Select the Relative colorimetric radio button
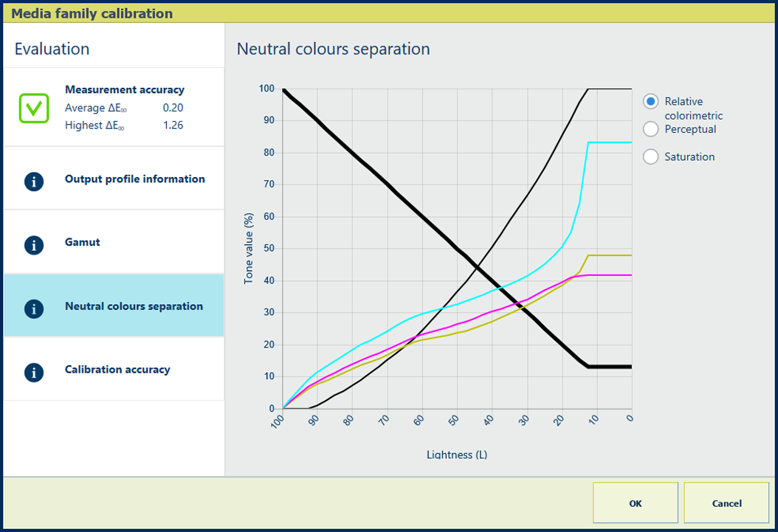 (650, 102)
